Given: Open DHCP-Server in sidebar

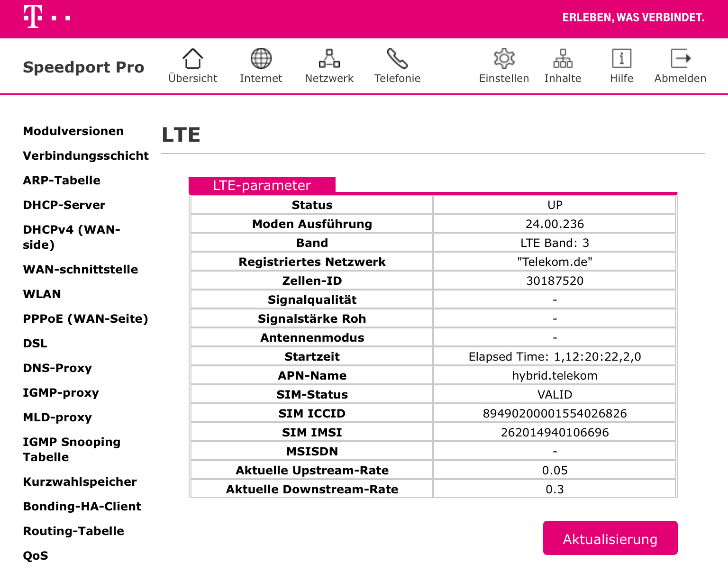Looking at the screenshot, I should pyautogui.click(x=64, y=205).
